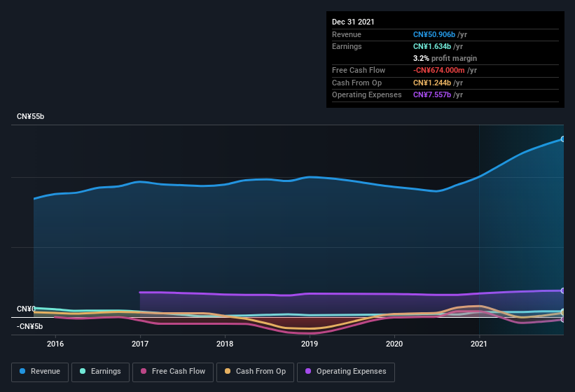Click the Operating Expenses endpoint marker
The image size is (575, 392).
[x=563, y=290]
